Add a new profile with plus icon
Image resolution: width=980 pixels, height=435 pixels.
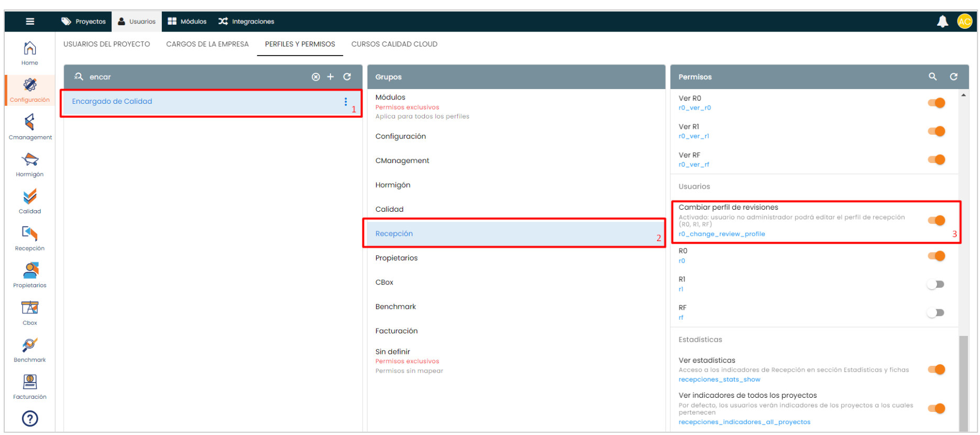(x=331, y=77)
